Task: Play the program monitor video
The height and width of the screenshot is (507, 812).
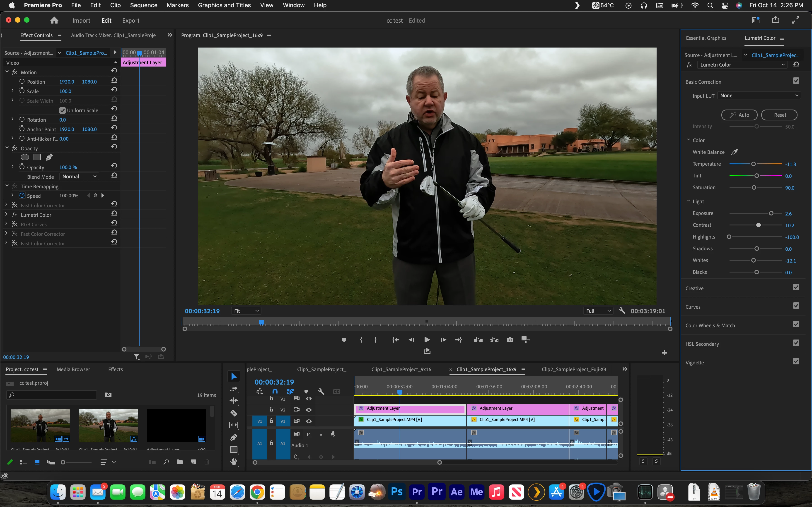Action: click(427, 340)
